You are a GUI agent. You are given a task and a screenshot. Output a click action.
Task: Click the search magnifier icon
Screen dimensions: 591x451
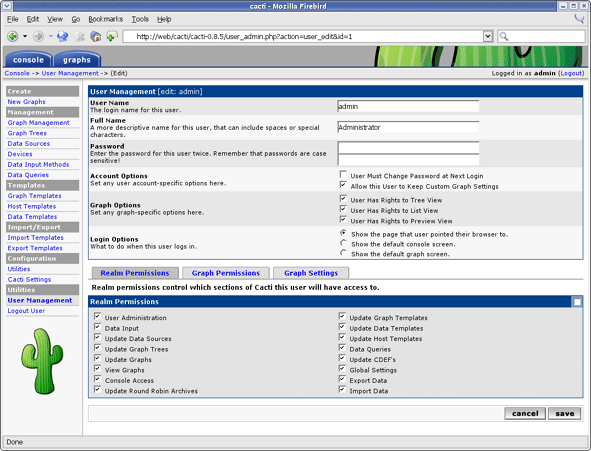(x=504, y=37)
